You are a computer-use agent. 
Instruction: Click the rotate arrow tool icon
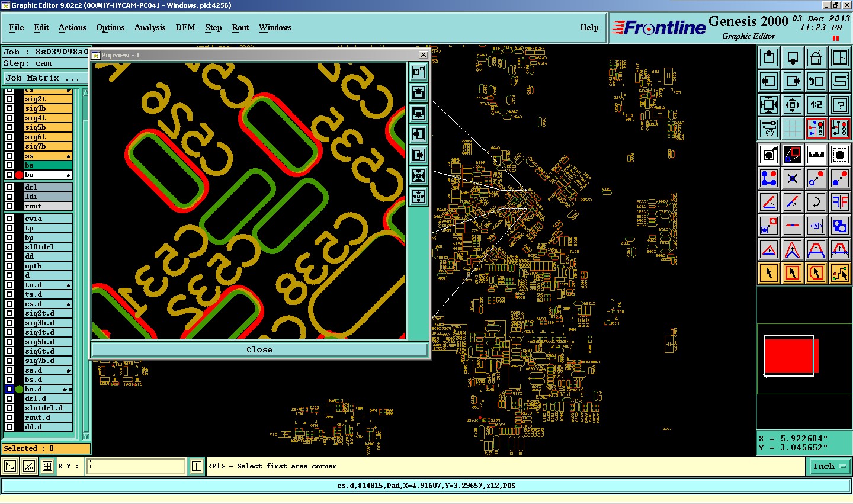coord(816,202)
